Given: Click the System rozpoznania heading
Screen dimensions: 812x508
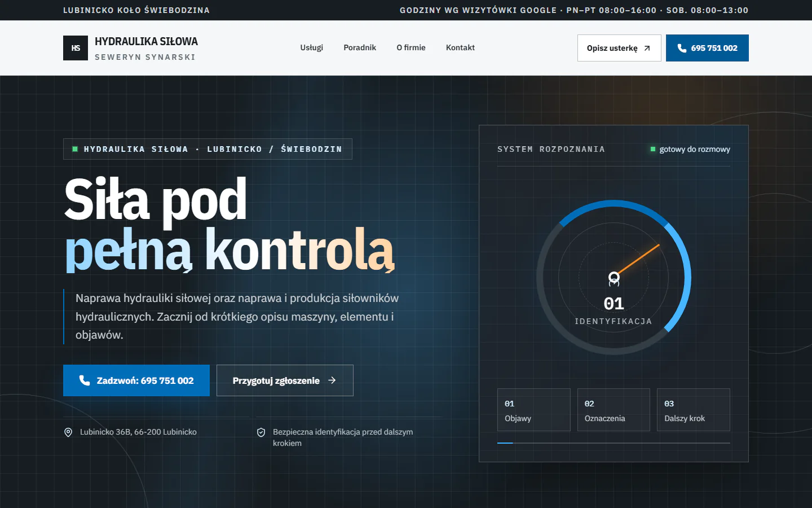Looking at the screenshot, I should point(551,149).
